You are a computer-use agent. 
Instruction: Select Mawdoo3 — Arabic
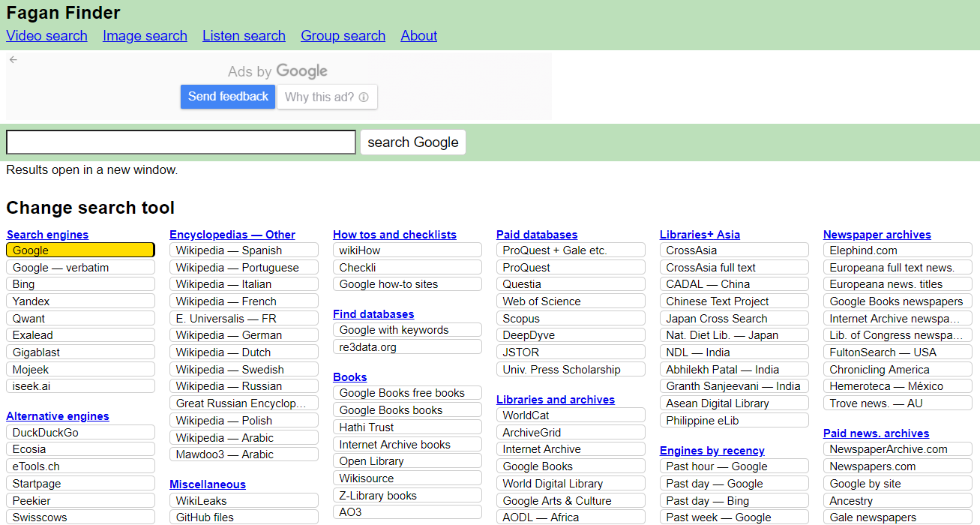coord(244,454)
